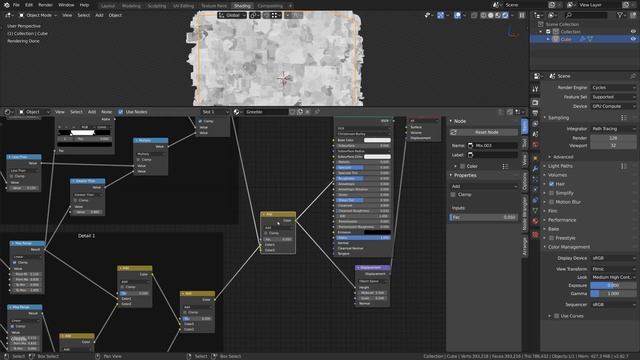Toggle viewport overlays display
The height and width of the screenshot is (360, 640).
(458, 15)
